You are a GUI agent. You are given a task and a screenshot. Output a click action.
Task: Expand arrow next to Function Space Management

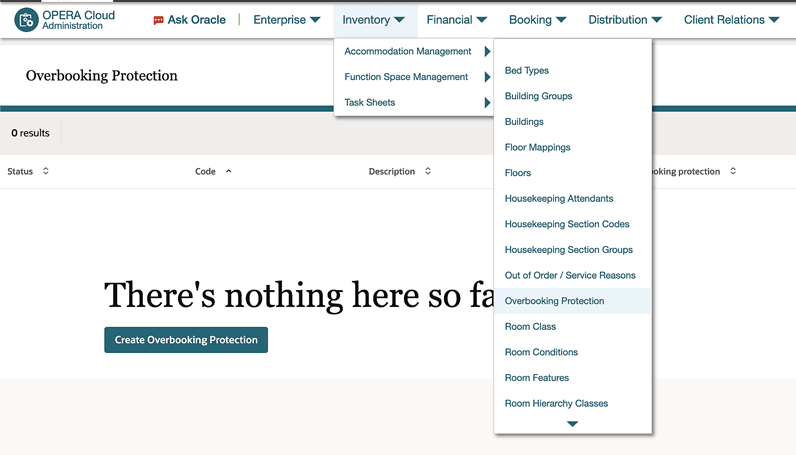[487, 77]
